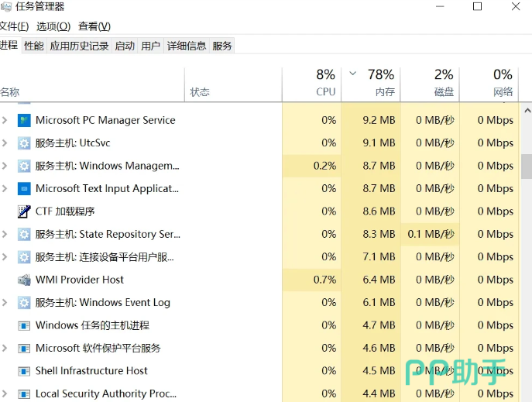Click the Microsoft PC Manager Service icon
This screenshot has height=402, width=532.
point(24,120)
